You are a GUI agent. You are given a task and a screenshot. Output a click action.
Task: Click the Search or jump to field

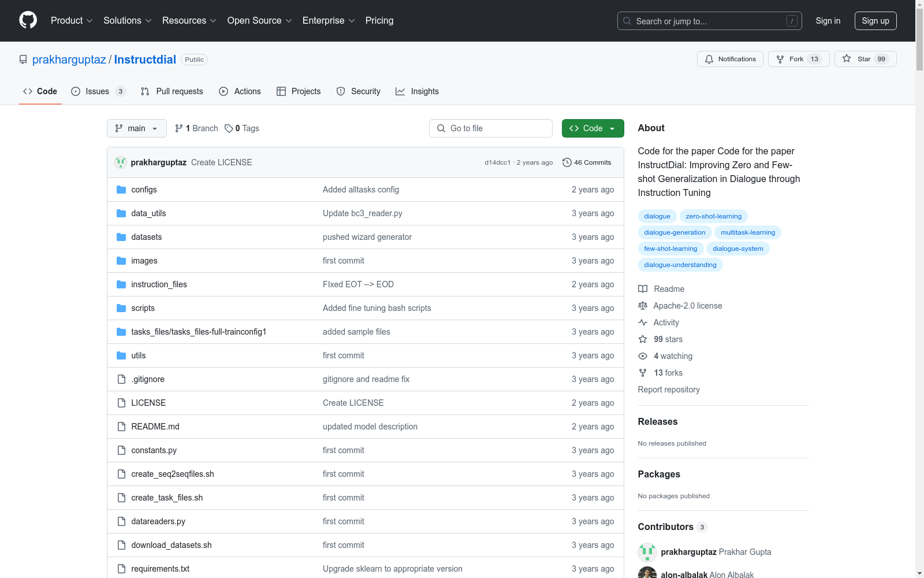pyautogui.click(x=710, y=21)
